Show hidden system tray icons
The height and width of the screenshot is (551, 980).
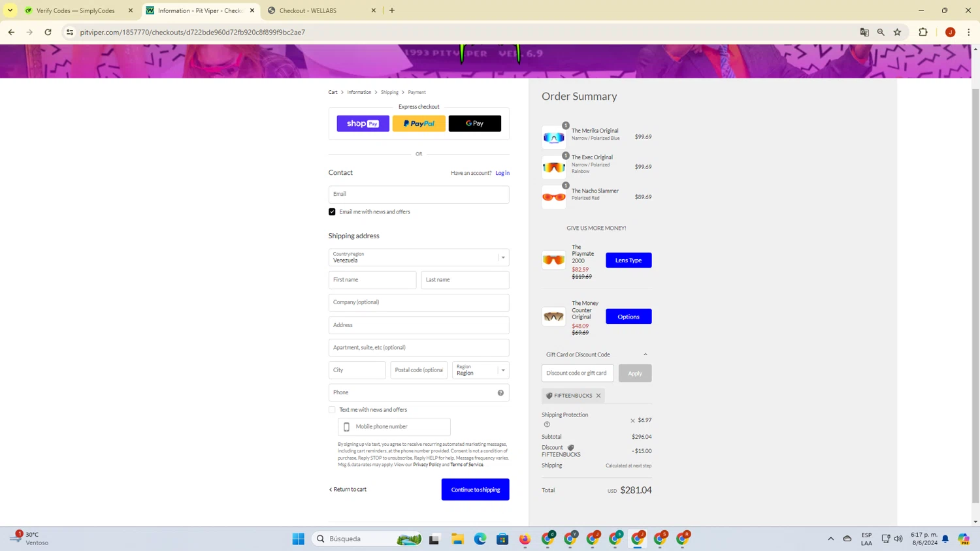(831, 539)
